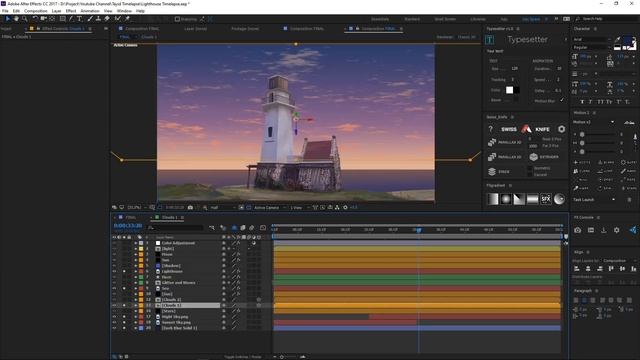Click the timeline current-time indicator
640x360 pixels.
(x=418, y=230)
